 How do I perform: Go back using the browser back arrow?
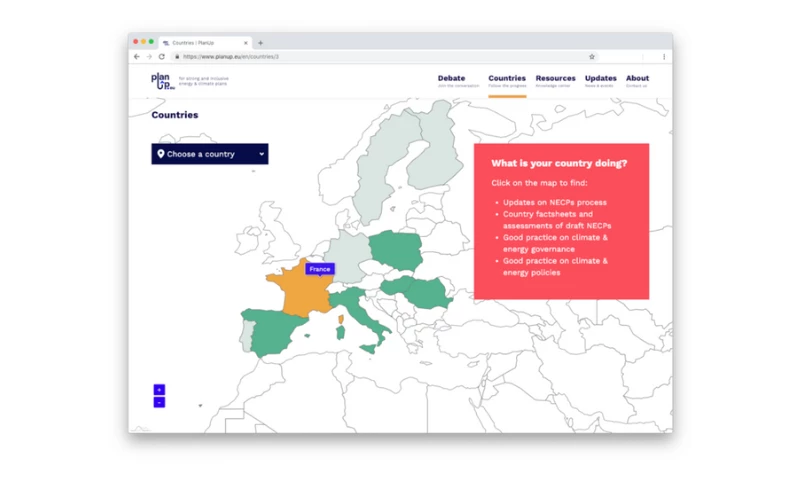[138, 57]
